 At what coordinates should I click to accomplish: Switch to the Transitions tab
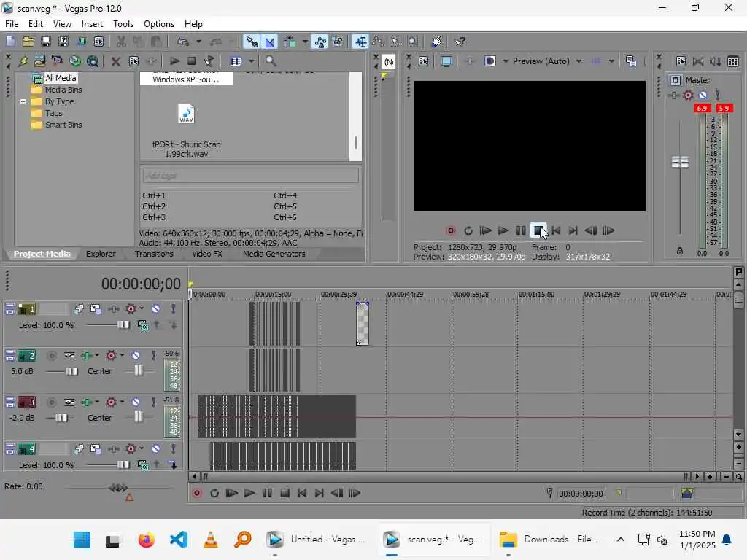(154, 254)
